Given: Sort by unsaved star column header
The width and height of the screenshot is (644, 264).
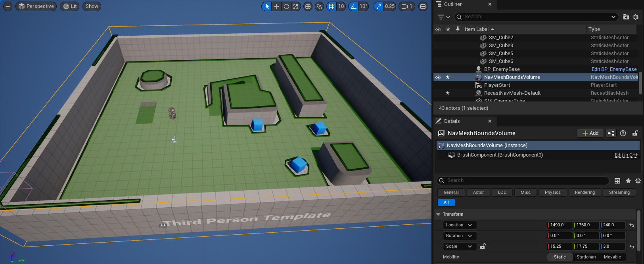Looking at the screenshot, I should click(x=448, y=29).
